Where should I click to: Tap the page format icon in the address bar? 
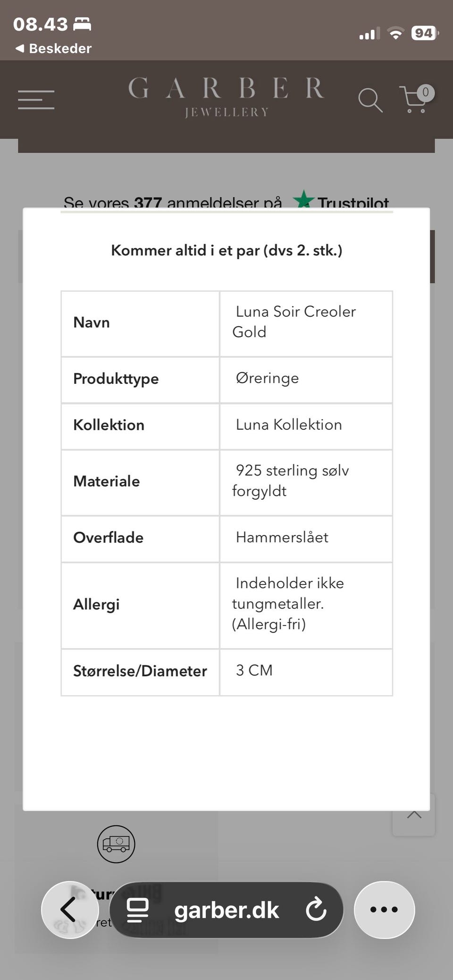point(138,910)
